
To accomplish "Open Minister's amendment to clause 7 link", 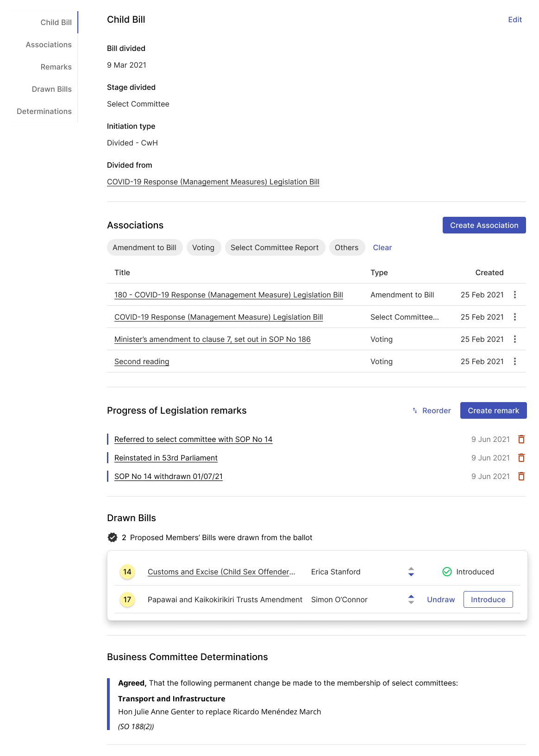I will tap(213, 339).
